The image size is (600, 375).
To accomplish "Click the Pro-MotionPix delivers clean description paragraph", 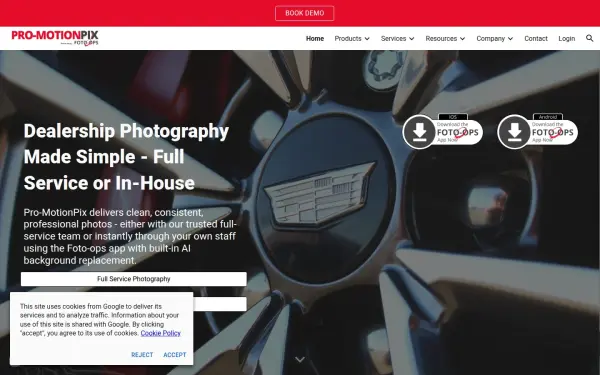I will point(130,236).
